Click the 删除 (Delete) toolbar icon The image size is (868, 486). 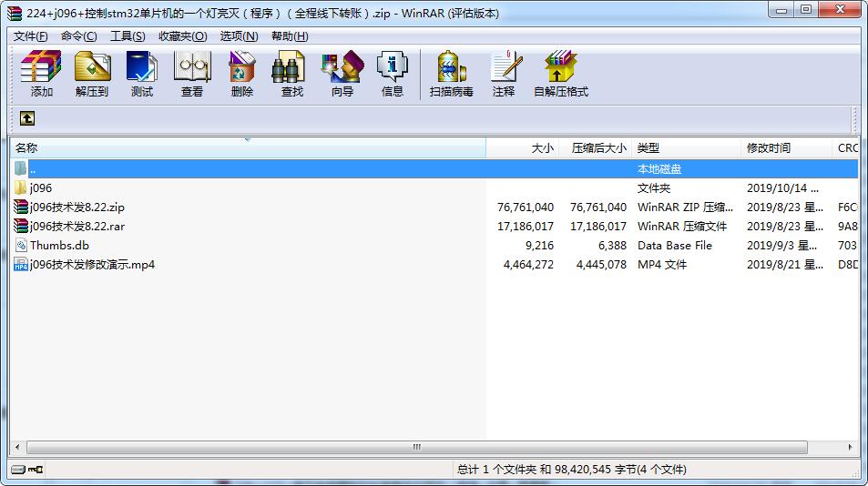pos(242,66)
